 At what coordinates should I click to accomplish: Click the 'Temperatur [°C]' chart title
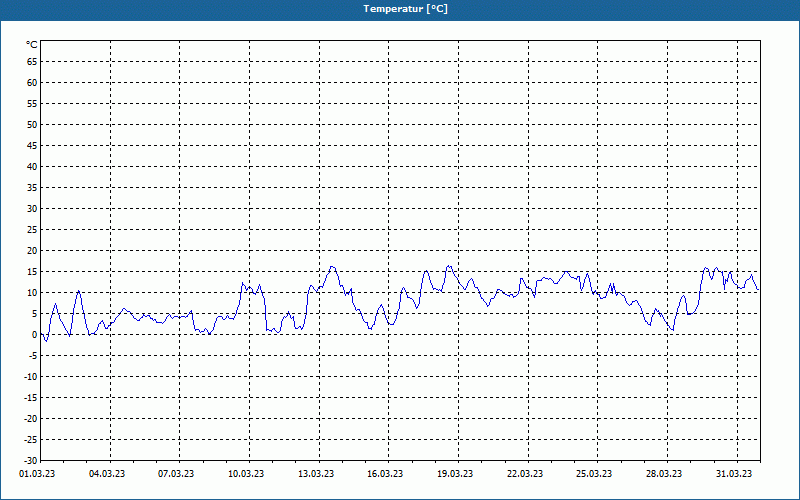point(406,9)
